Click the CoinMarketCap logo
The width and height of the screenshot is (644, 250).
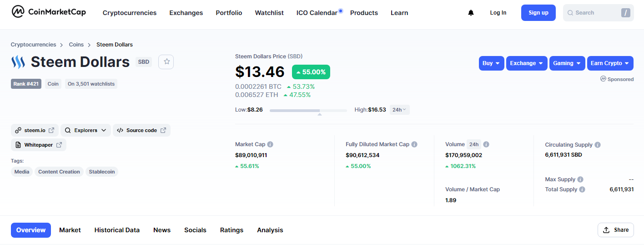[x=49, y=12]
